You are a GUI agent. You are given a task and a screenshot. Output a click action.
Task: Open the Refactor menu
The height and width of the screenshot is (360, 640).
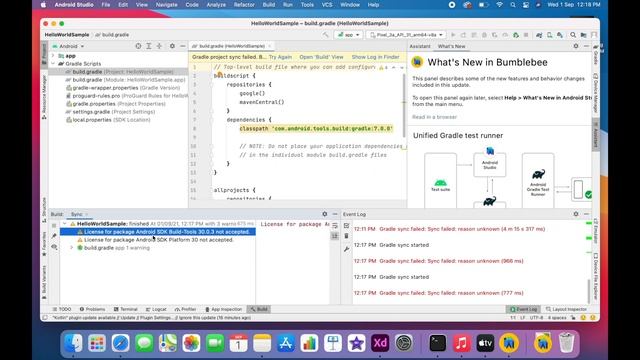(x=244, y=5)
